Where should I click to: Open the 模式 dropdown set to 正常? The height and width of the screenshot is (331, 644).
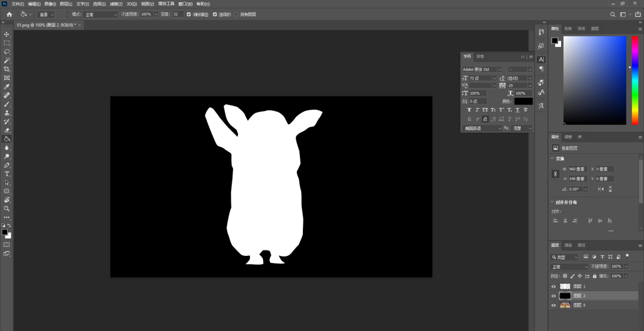[x=101, y=14]
